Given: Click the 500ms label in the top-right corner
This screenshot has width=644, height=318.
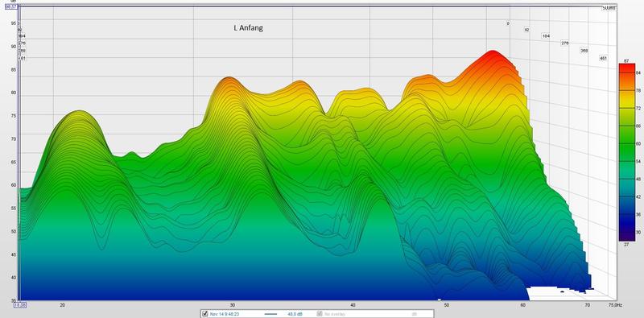Looking at the screenshot, I should coord(609,8).
